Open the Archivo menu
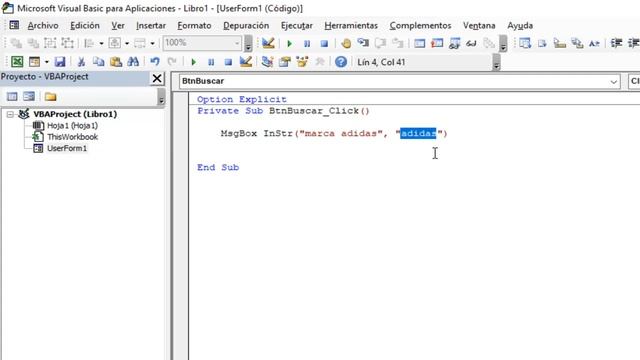This screenshot has height=360, width=640. point(43,25)
